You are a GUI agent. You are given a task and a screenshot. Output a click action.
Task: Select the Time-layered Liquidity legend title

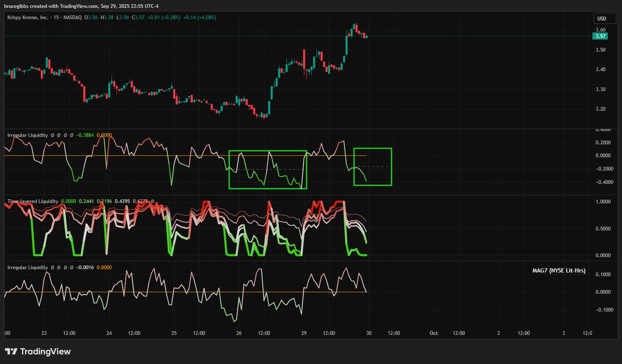[32, 200]
